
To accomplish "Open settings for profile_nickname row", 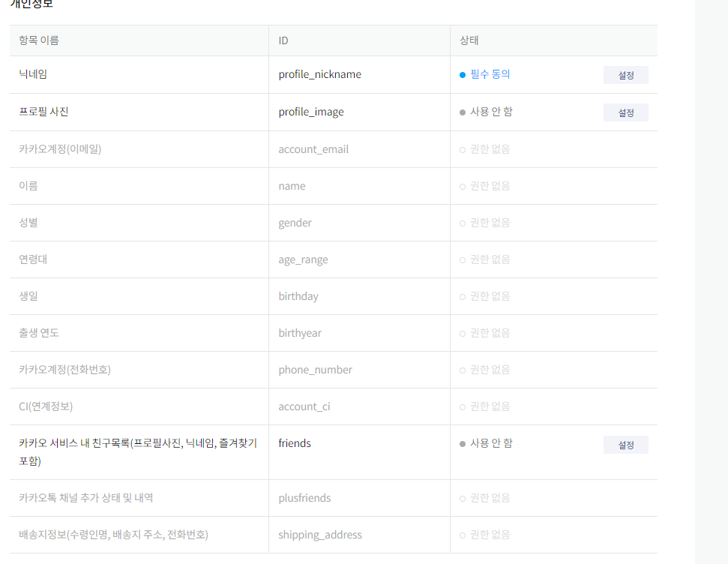I will (x=625, y=75).
